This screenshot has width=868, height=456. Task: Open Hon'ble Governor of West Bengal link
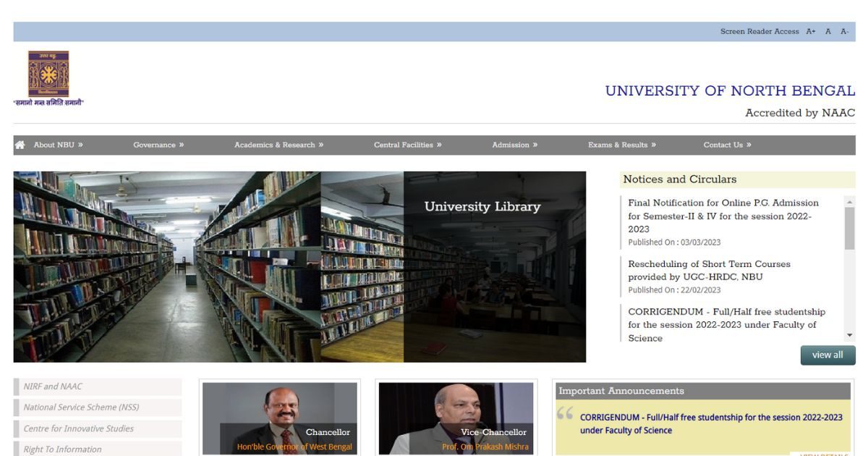294,447
